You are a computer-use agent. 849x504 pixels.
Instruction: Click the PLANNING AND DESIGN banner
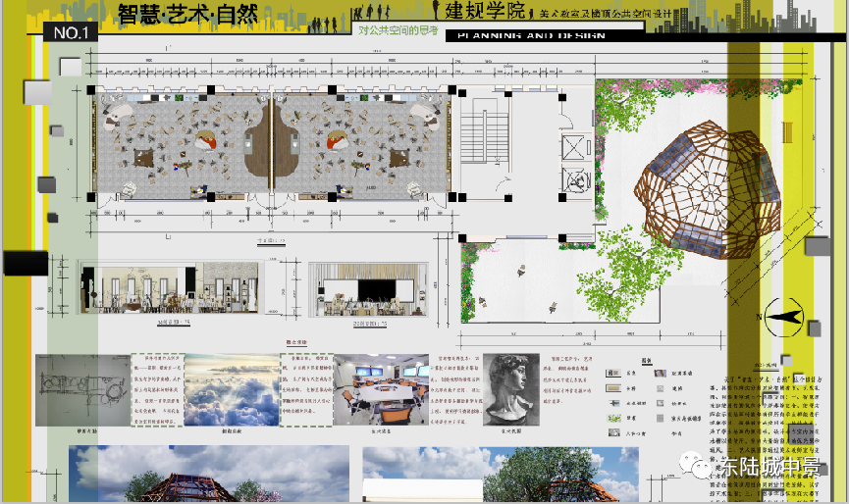[526, 35]
